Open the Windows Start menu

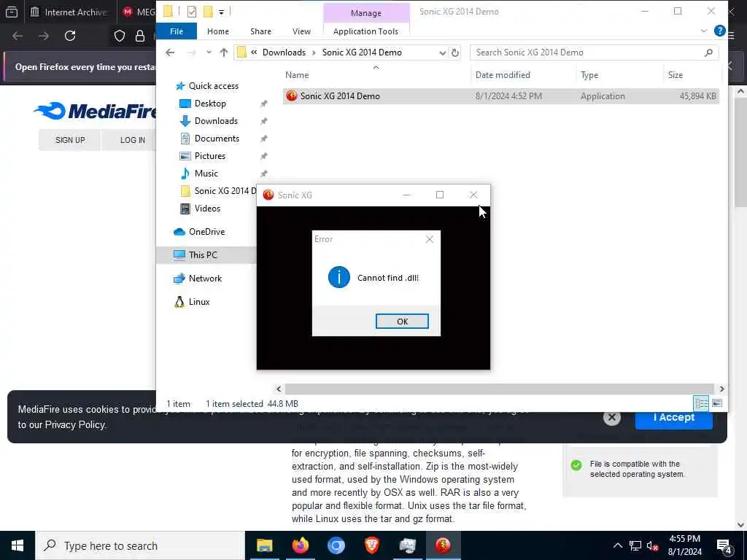tap(18, 545)
